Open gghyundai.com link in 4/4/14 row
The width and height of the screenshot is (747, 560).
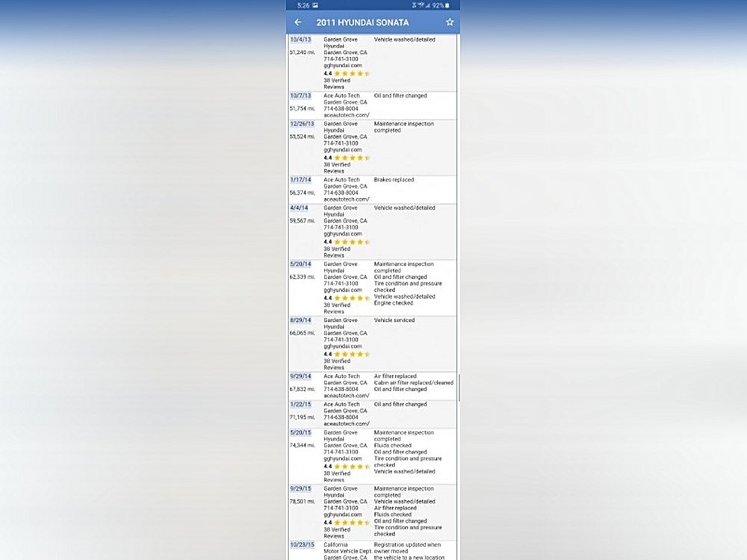pyautogui.click(x=343, y=234)
